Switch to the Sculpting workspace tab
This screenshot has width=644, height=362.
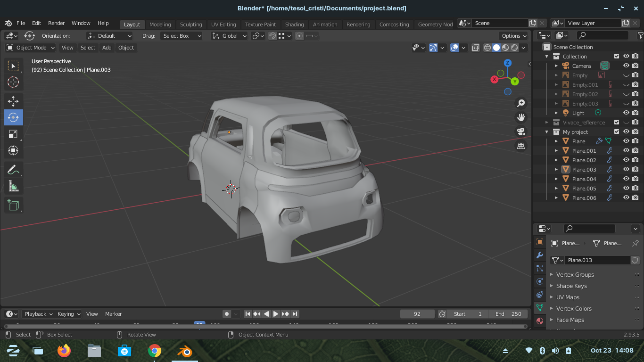[x=191, y=25]
